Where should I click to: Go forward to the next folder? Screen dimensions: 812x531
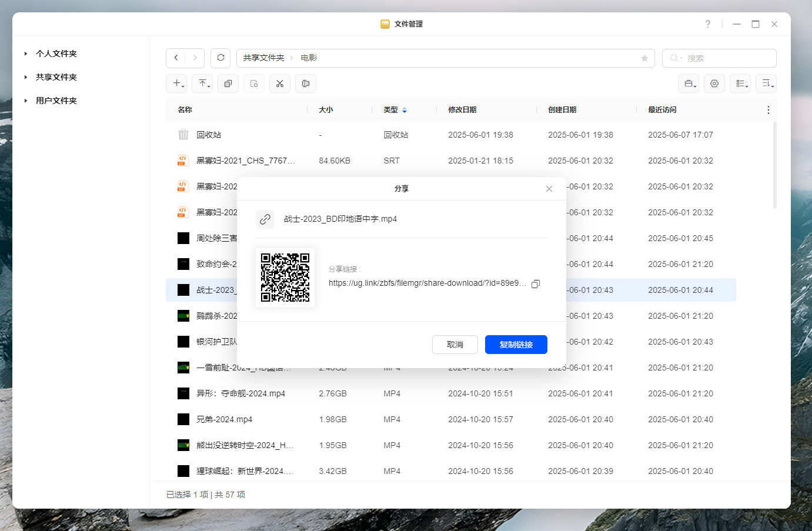tap(195, 58)
